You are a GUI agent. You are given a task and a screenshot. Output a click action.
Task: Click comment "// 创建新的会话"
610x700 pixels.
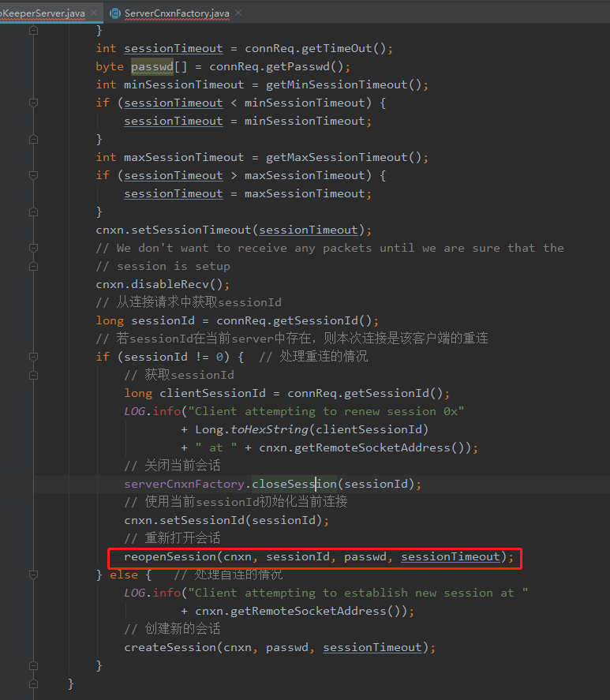[x=172, y=629]
